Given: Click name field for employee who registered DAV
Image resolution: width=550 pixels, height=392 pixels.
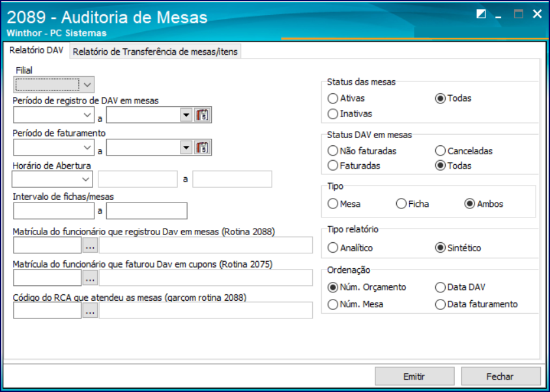Looking at the screenshot, I should pos(206,245).
